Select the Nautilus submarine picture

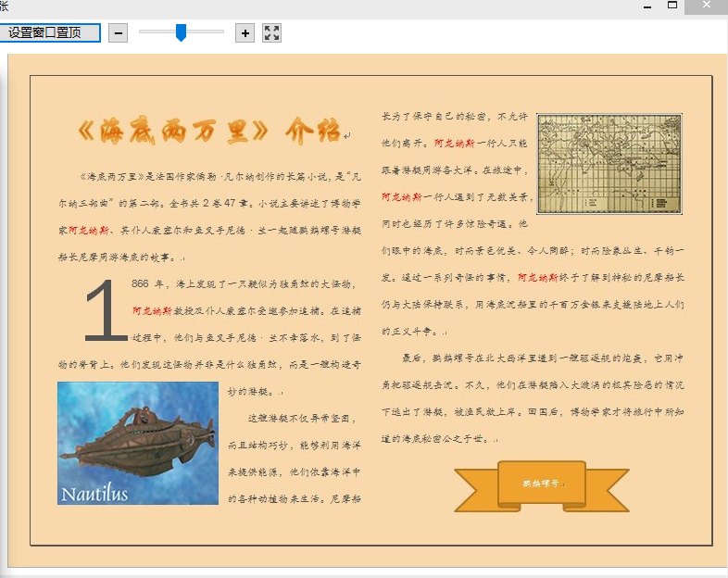point(138,443)
